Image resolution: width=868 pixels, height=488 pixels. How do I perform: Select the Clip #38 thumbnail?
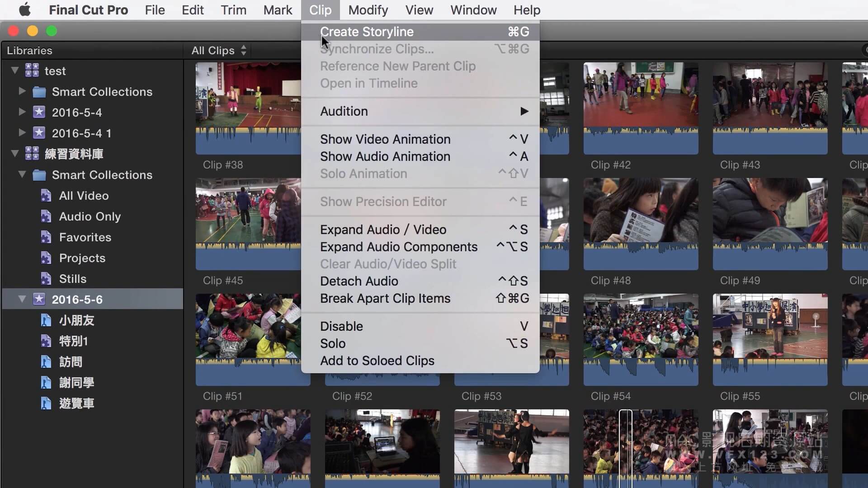click(x=248, y=108)
